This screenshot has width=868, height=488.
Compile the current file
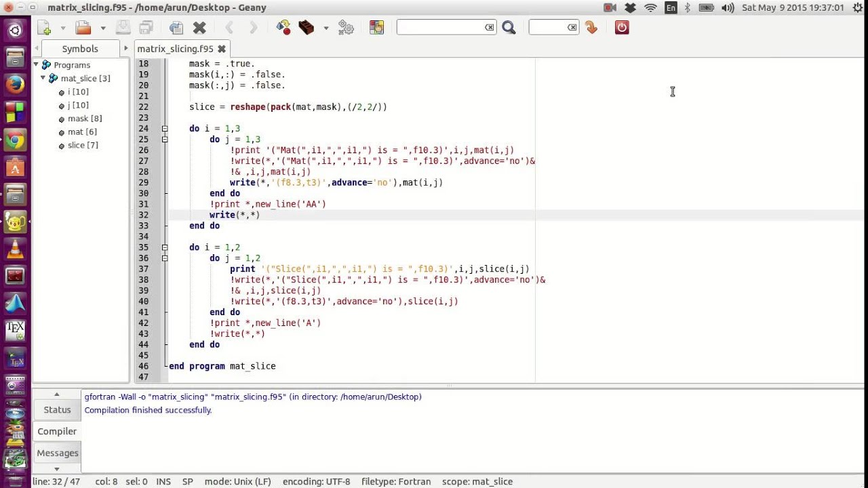tap(283, 28)
